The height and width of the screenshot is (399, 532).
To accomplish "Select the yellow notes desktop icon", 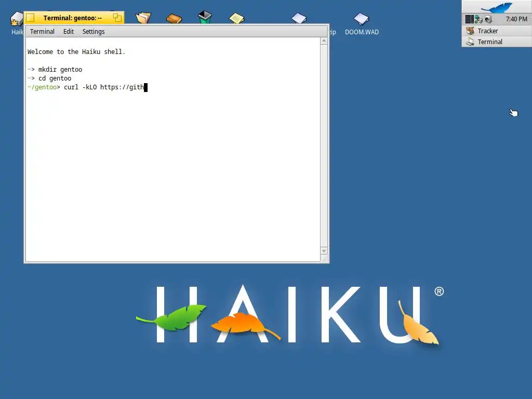I will click(x=236, y=18).
